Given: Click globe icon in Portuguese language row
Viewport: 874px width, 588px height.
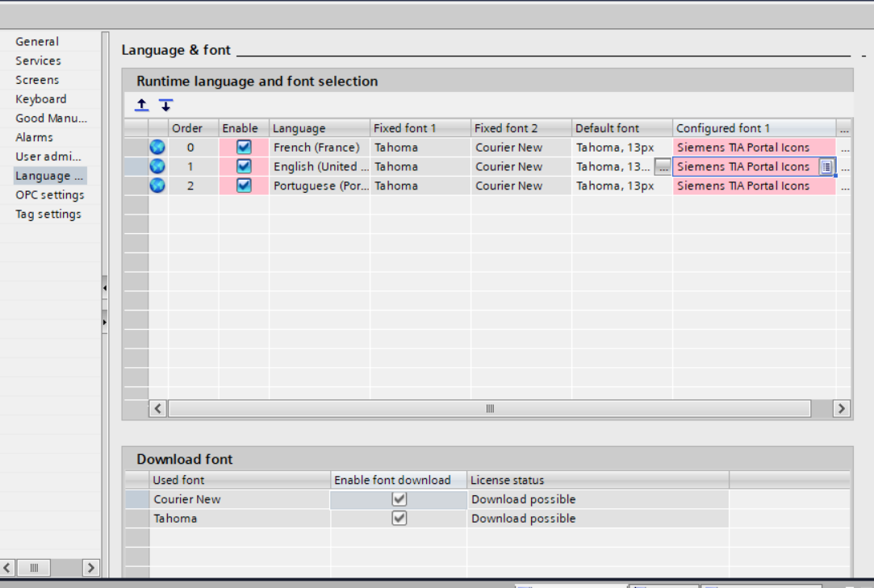Looking at the screenshot, I should [157, 186].
